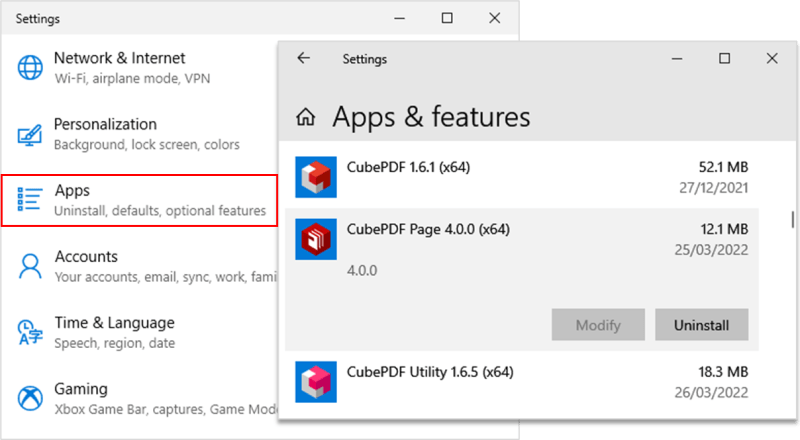Click the 52.1 MB size value

pyautogui.click(x=723, y=167)
